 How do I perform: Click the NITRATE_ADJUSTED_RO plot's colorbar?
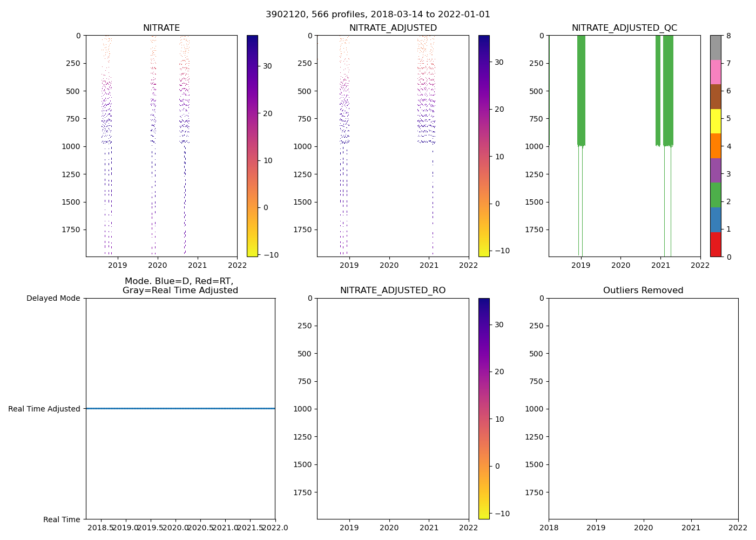tap(484, 408)
